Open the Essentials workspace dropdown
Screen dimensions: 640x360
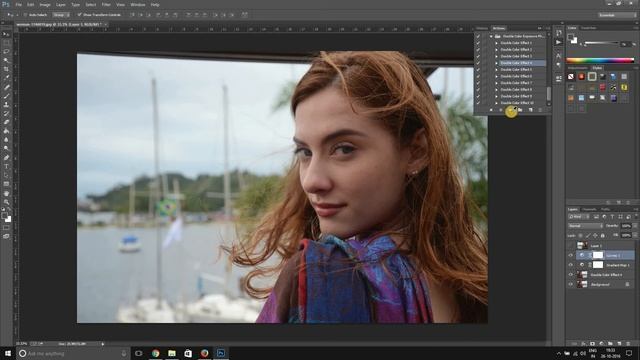click(x=617, y=15)
